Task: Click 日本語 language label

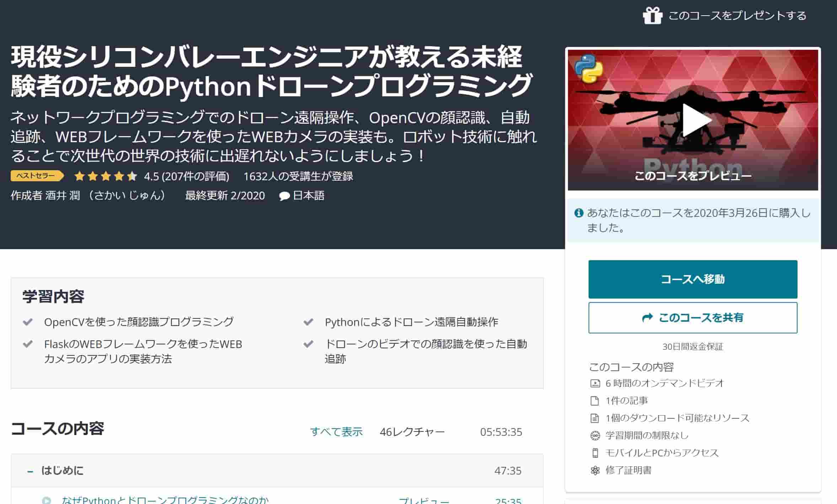Action: click(308, 195)
